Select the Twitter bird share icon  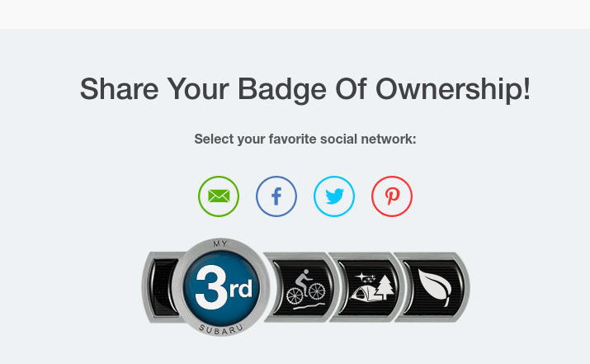334,196
